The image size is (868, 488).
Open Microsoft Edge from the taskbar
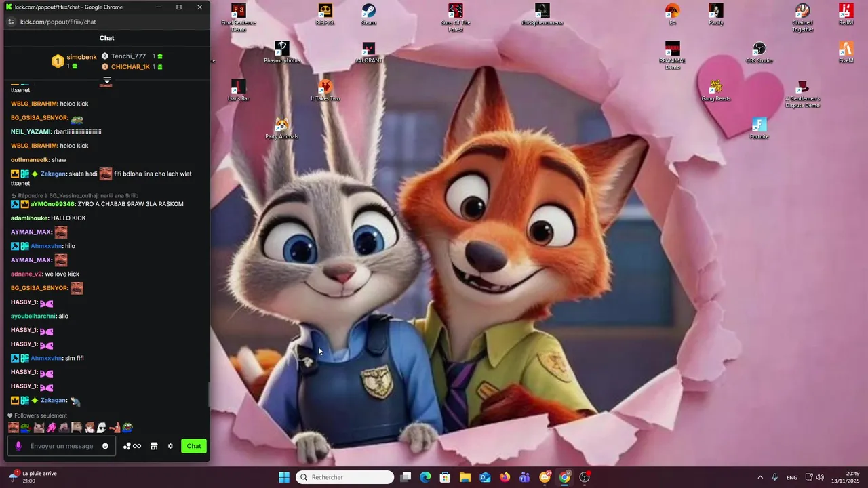tap(425, 477)
